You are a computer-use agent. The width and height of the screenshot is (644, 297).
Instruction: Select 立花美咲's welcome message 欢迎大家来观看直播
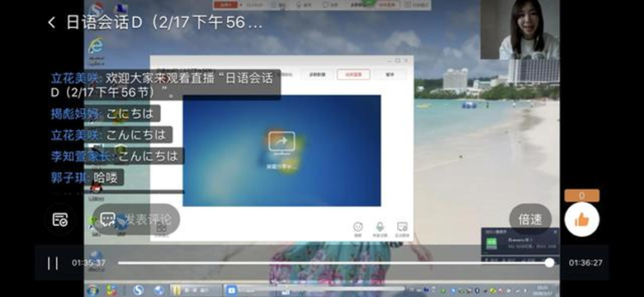pos(165,85)
